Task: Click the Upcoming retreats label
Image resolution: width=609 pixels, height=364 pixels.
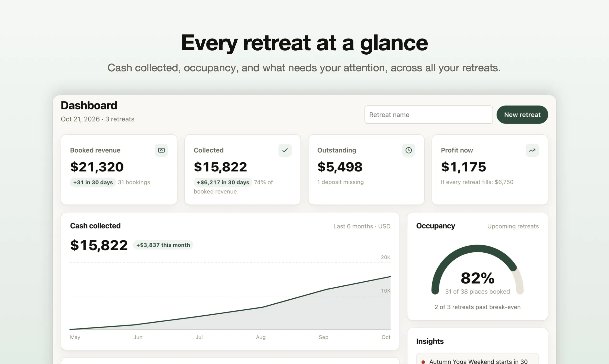Action: [x=513, y=226]
